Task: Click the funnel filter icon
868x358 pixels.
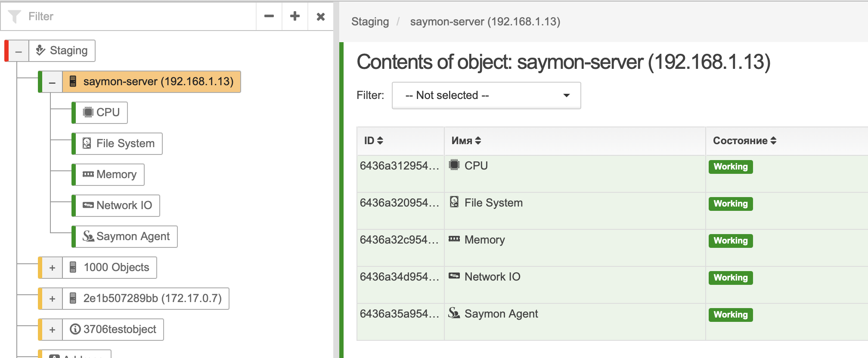Action: click(15, 16)
